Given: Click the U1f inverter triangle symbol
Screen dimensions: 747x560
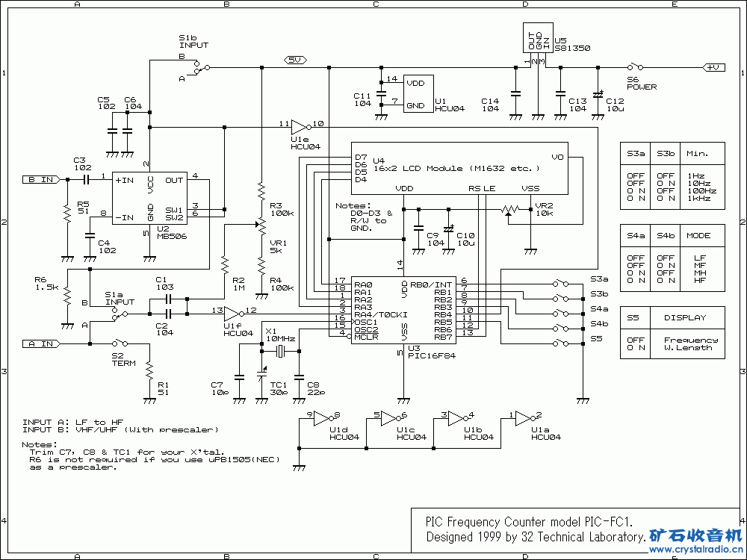Looking at the screenshot, I should (x=233, y=314).
